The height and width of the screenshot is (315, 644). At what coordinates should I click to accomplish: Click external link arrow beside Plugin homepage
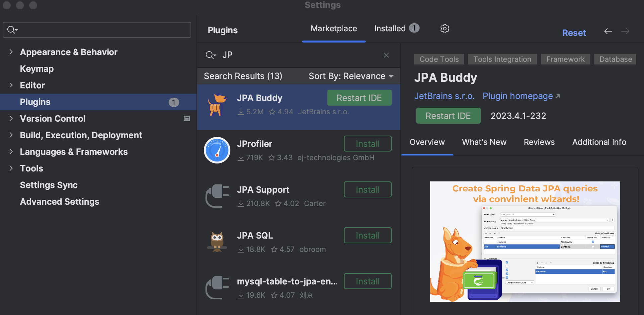558,96
